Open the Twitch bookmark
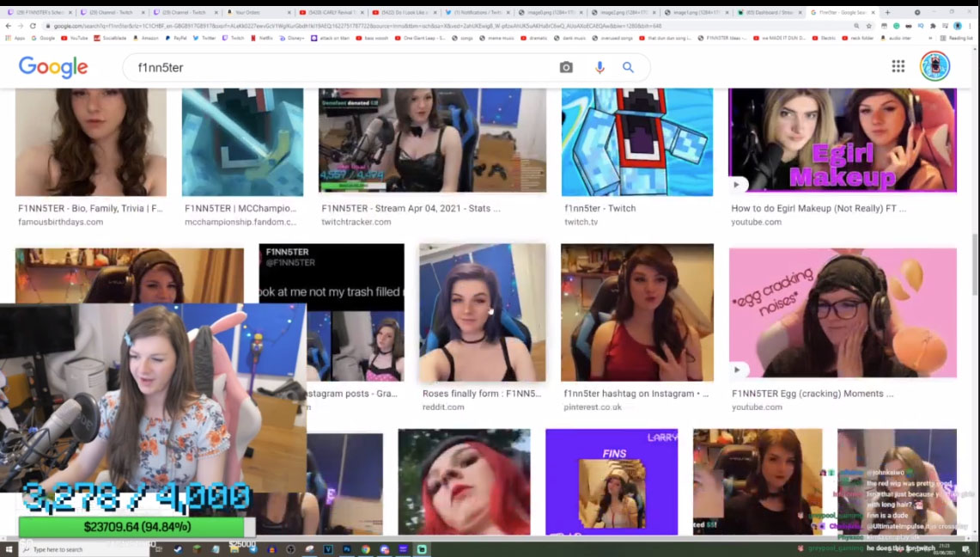The width and height of the screenshot is (980, 557). [x=233, y=38]
